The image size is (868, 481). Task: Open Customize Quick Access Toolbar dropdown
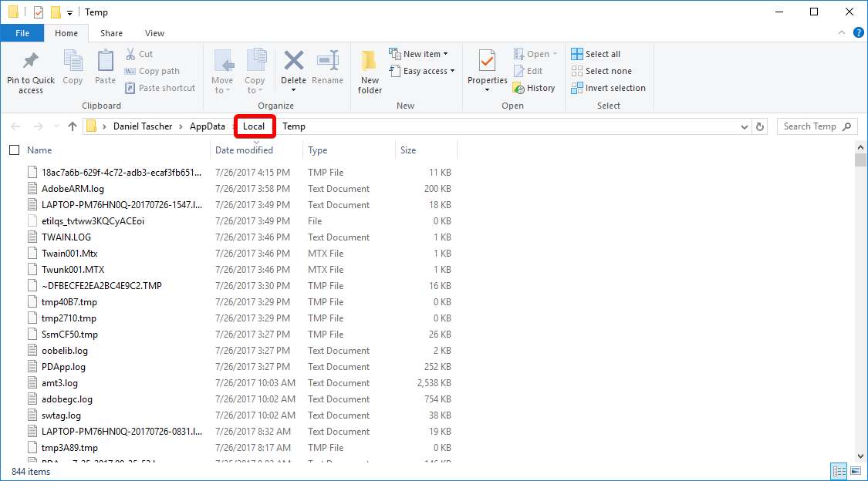click(x=69, y=12)
